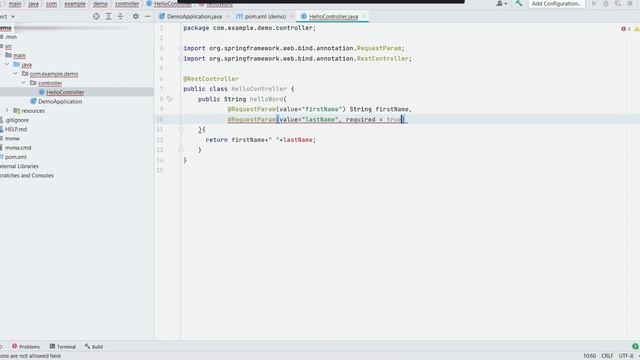
Task: Click the Run triangle icon
Action: (x=594, y=4)
